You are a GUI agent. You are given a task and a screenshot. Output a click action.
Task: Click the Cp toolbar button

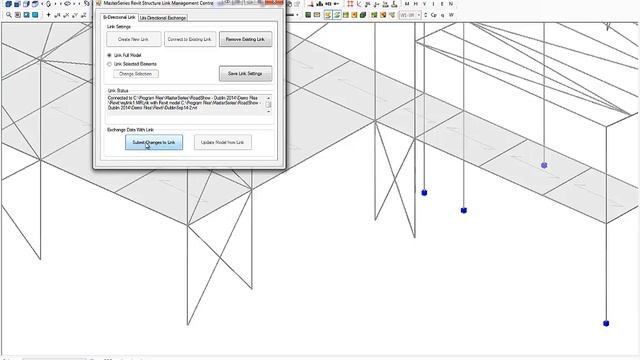[x=433, y=15]
